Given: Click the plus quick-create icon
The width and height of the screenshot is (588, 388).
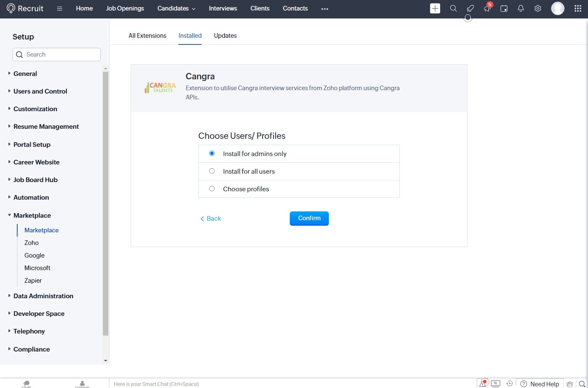Looking at the screenshot, I should click(x=435, y=8).
